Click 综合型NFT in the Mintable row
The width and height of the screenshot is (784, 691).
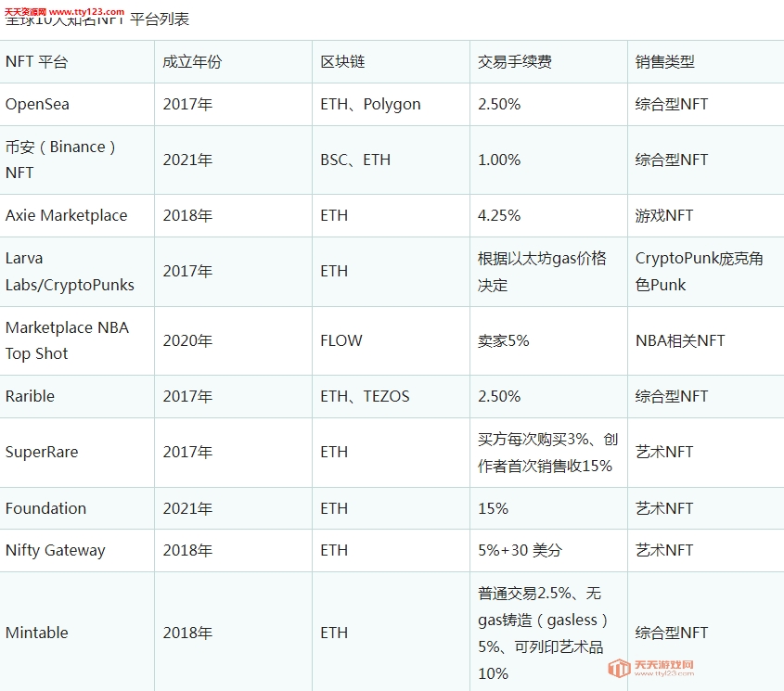click(672, 633)
